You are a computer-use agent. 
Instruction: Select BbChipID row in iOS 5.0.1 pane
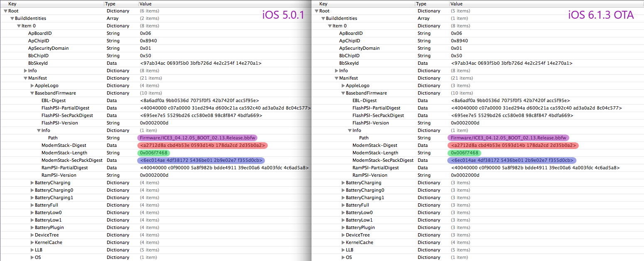pos(156,56)
